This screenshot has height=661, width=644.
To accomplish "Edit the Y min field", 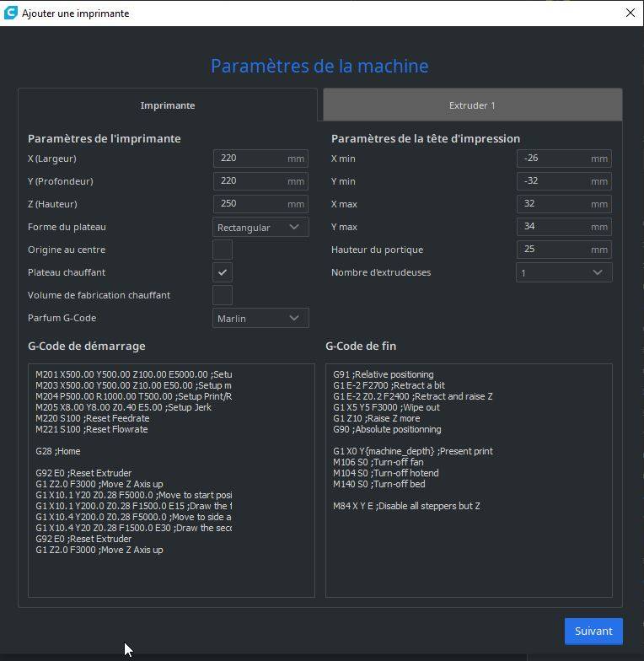I will tap(564, 181).
